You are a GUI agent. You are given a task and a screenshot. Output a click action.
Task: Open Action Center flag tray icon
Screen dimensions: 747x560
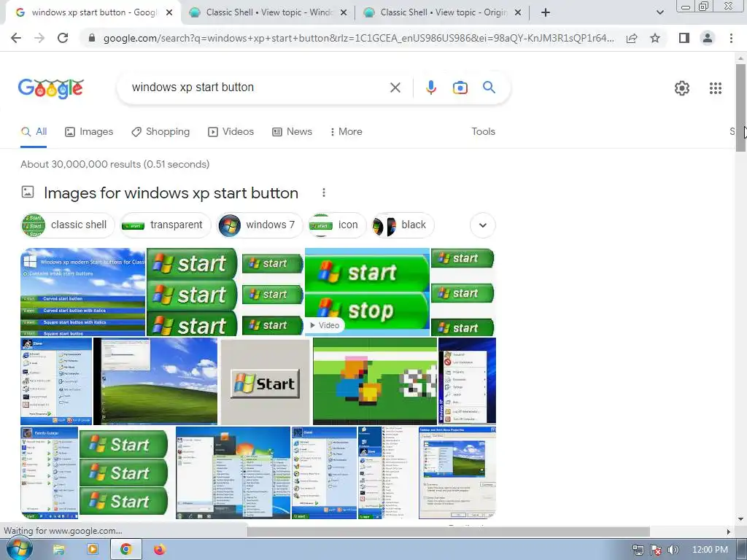(656, 550)
